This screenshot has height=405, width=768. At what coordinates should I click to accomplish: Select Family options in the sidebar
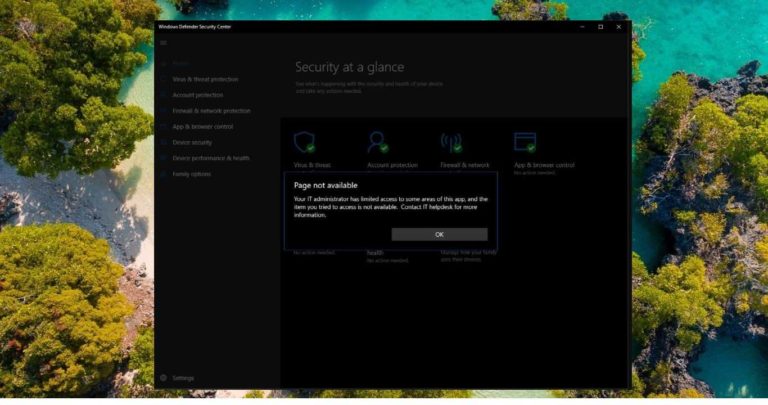[192, 174]
